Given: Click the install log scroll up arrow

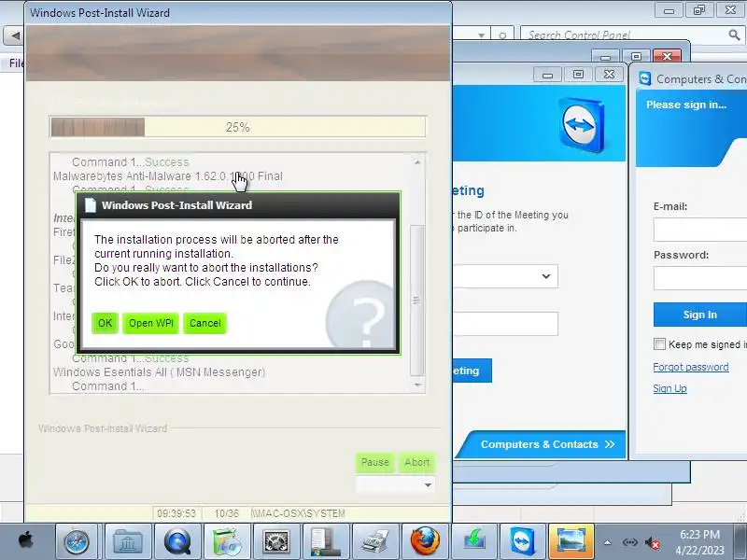Looking at the screenshot, I should click(417, 162).
